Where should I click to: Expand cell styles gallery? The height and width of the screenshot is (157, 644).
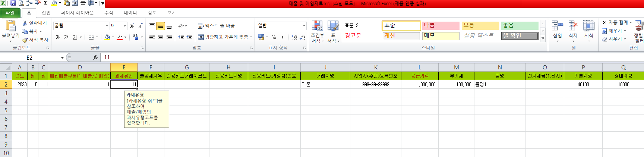(543, 38)
